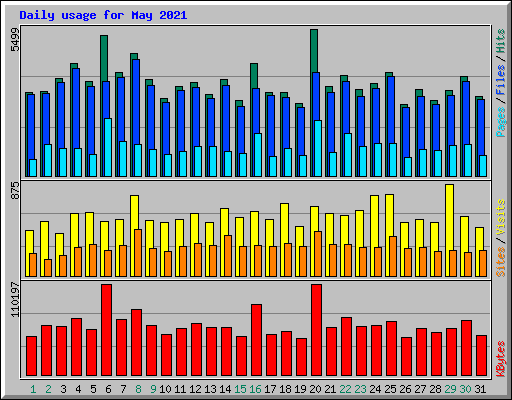Select day label 20 on the axis
This screenshot has width=512, height=400.
pyautogui.click(x=315, y=389)
